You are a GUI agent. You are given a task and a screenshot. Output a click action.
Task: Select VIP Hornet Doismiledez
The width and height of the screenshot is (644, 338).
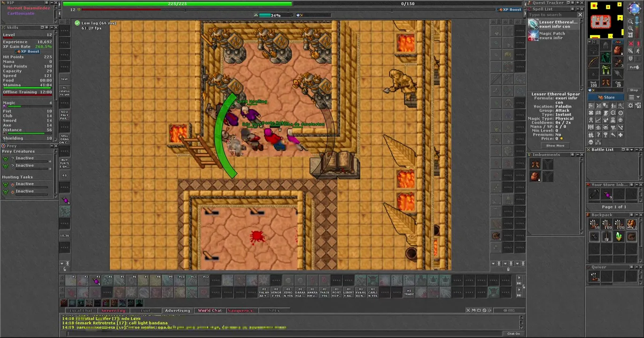(x=28, y=8)
